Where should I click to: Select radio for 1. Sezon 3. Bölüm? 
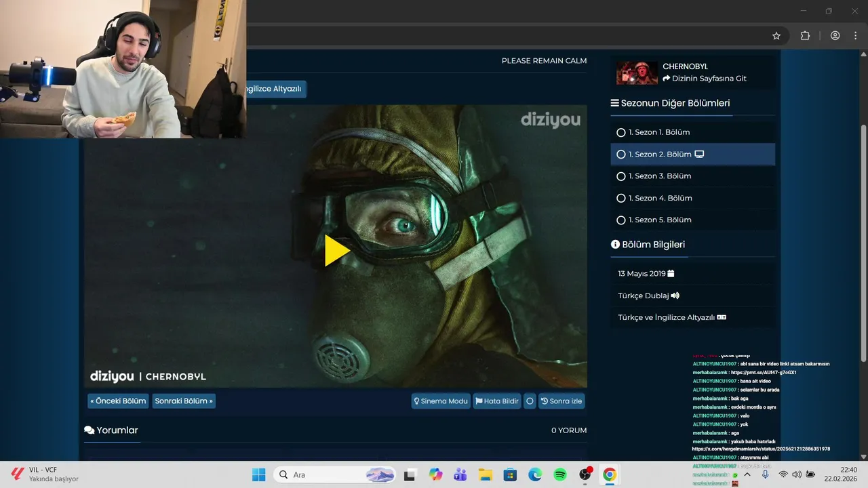(x=620, y=176)
